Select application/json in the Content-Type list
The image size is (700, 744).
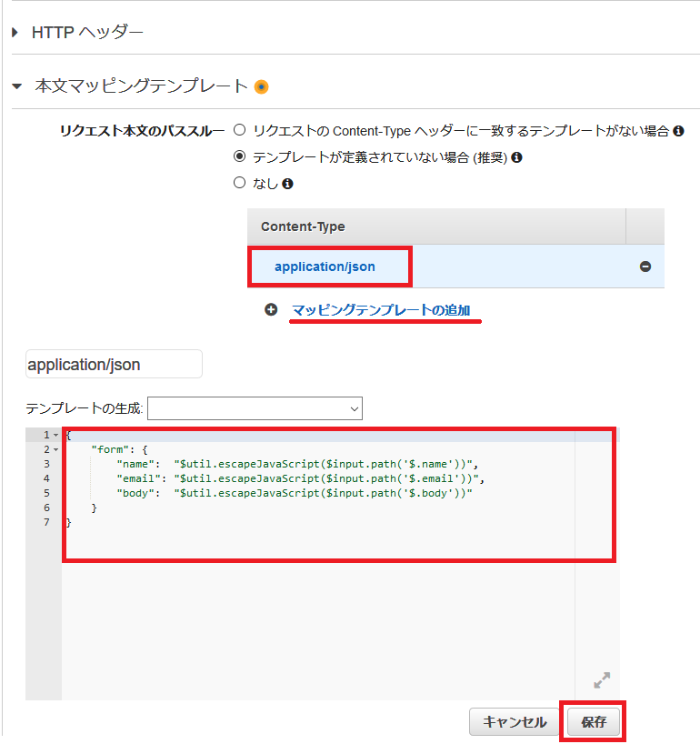[325, 266]
